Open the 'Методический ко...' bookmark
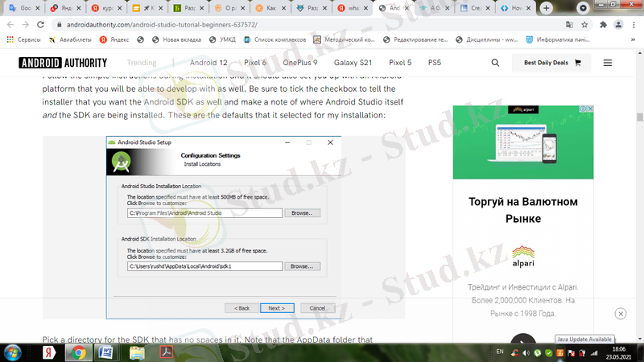Screen dimensions: 644x362 [345, 39]
